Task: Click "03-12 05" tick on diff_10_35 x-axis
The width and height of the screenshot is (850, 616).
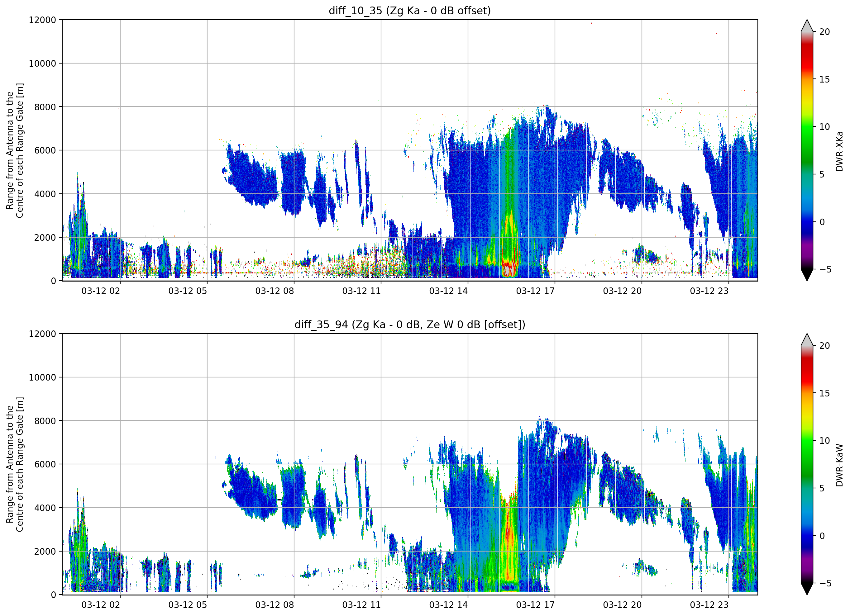Action: click(188, 291)
